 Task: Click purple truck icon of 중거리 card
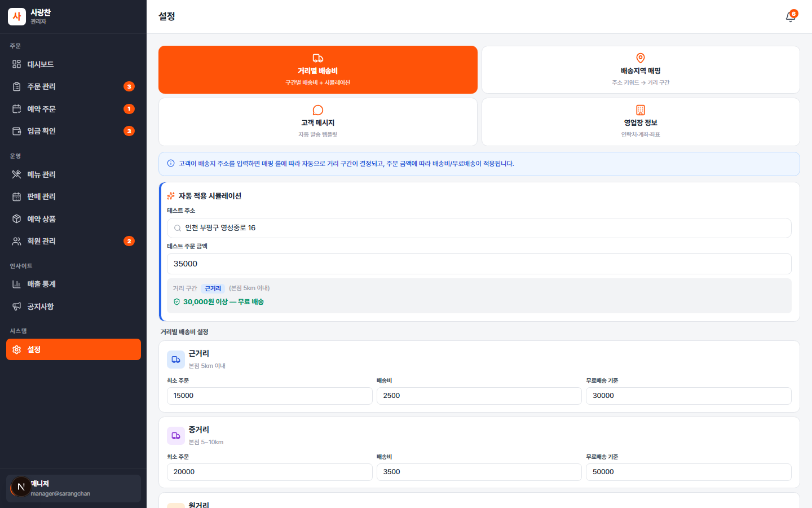point(176,436)
